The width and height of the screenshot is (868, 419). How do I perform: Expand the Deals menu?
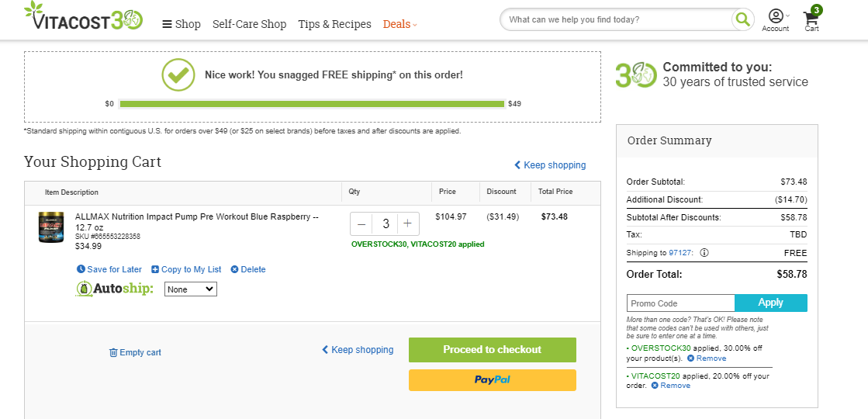coord(399,24)
